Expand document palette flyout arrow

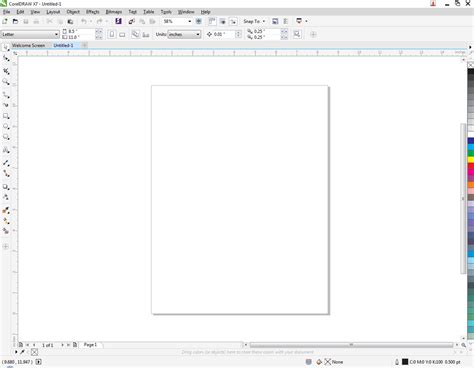click(x=16, y=352)
